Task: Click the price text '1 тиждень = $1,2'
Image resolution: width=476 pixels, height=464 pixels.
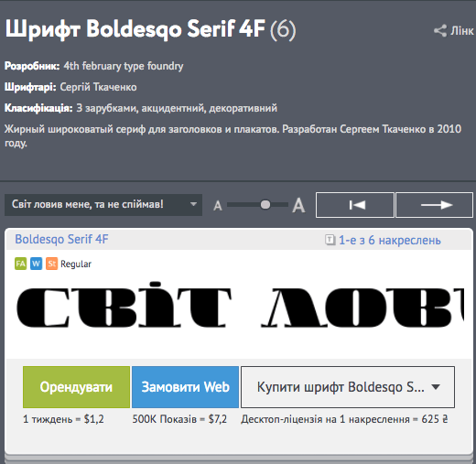Action: [63, 419]
